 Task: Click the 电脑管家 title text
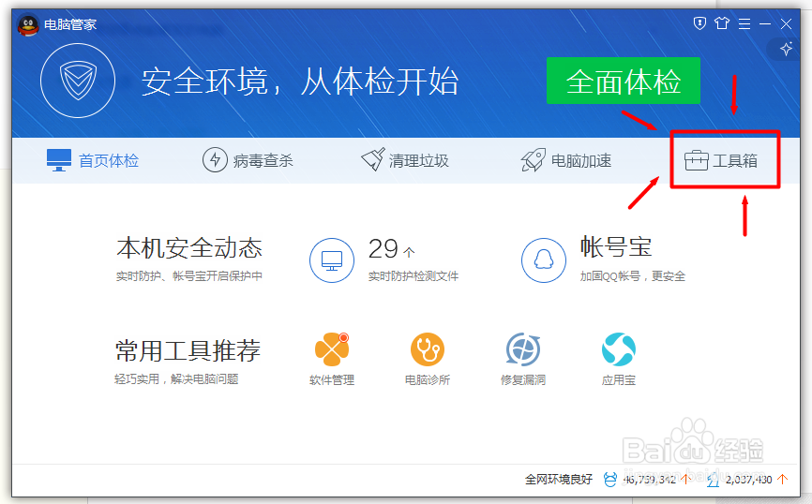click(x=70, y=24)
